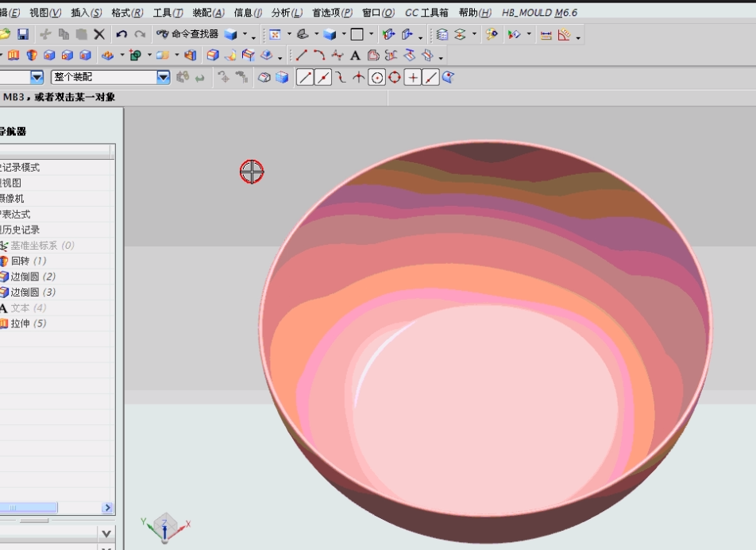Expand the arrow beside the rendering style cube
This screenshot has width=756, height=550.
(x=344, y=34)
